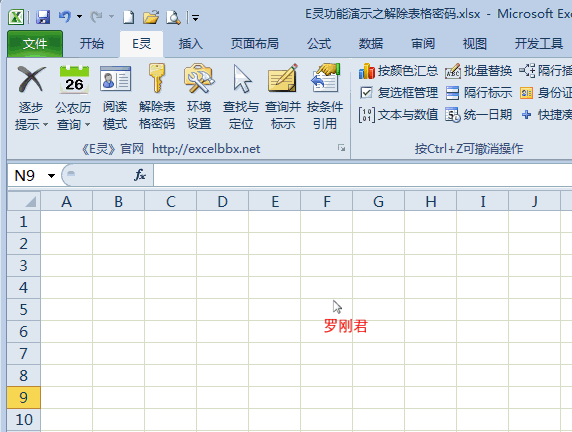
Task: Select row 10 header
Action: (x=24, y=420)
